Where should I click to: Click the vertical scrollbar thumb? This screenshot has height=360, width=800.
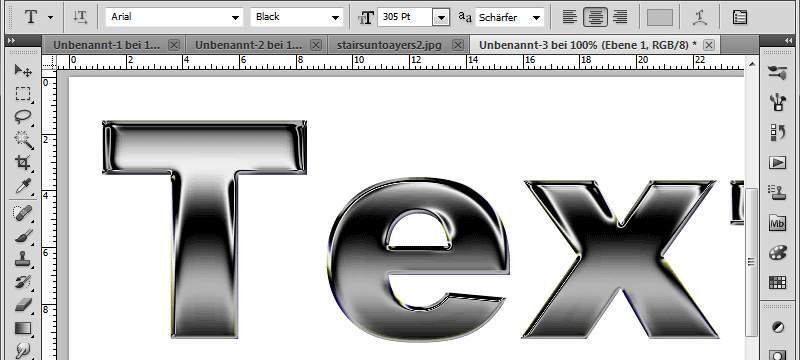pos(751,262)
